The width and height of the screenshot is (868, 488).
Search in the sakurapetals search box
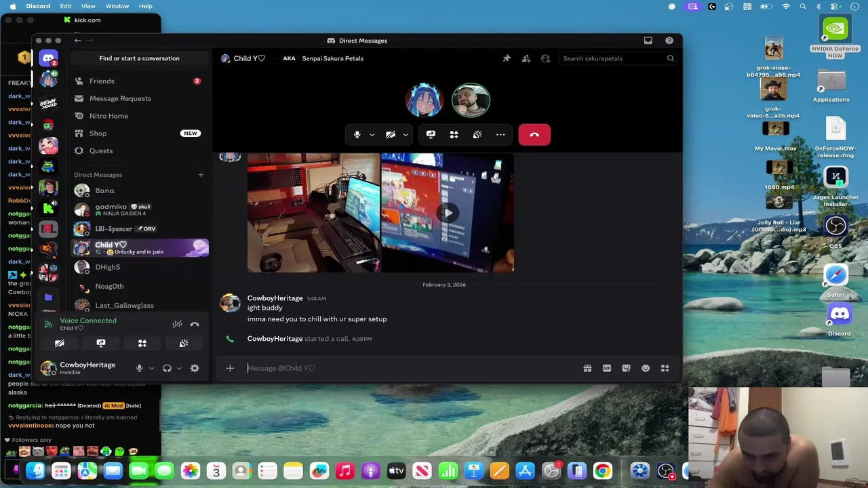[x=618, y=58]
